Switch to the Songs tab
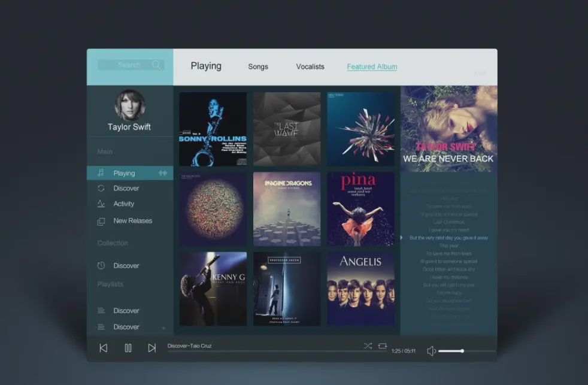This screenshot has width=588, height=385. pyautogui.click(x=258, y=66)
